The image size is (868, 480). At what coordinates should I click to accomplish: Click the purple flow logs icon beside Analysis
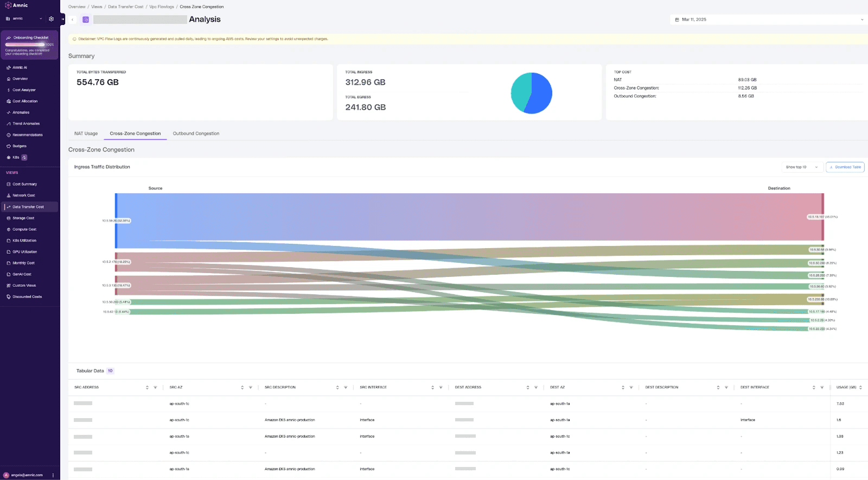(86, 20)
